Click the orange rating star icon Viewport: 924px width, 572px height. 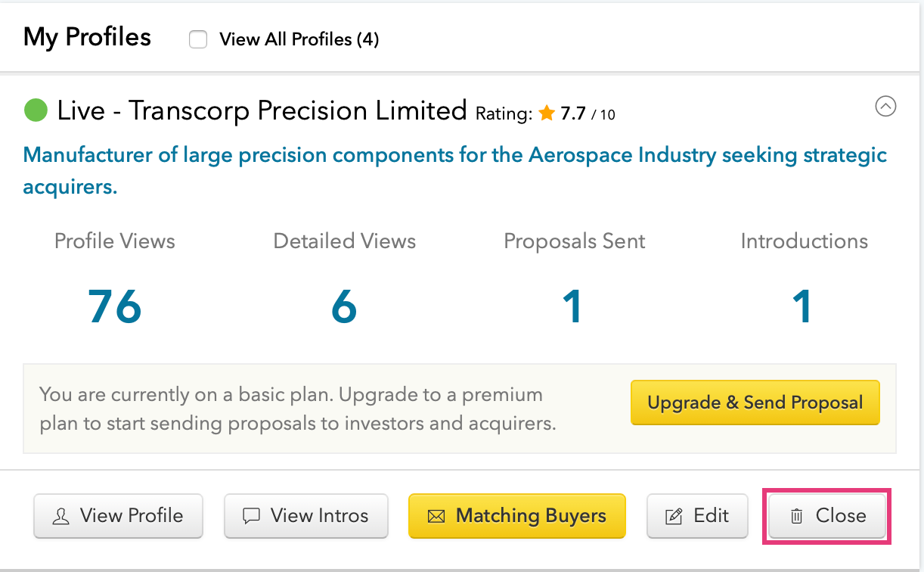tap(547, 113)
